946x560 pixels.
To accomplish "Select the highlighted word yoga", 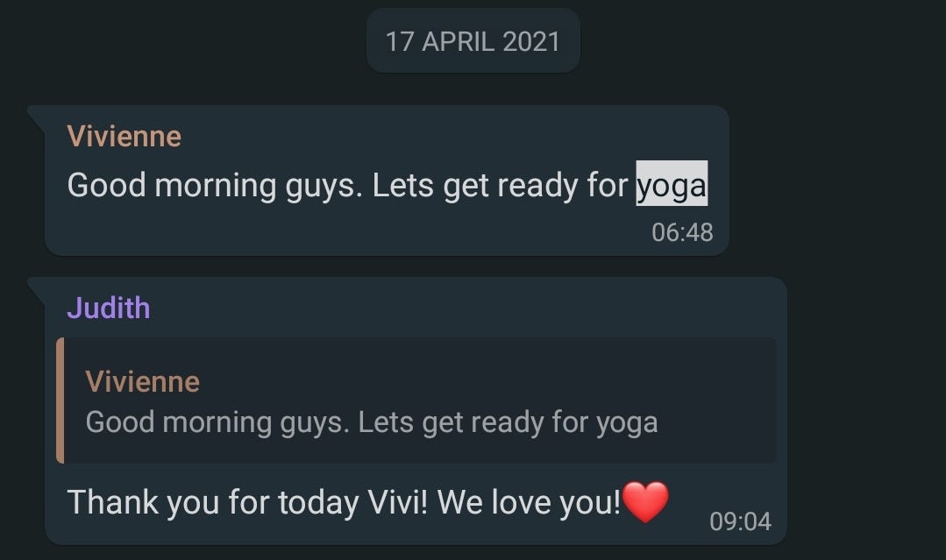I will pos(672,183).
